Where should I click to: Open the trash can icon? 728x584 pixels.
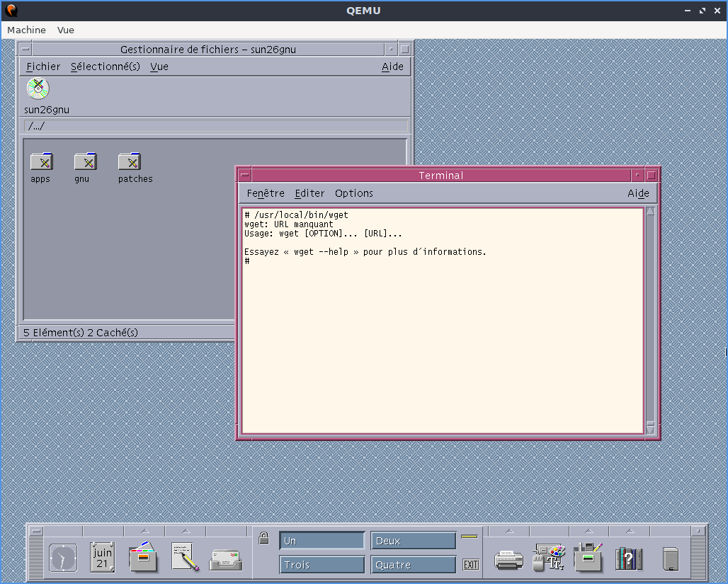tap(671, 559)
